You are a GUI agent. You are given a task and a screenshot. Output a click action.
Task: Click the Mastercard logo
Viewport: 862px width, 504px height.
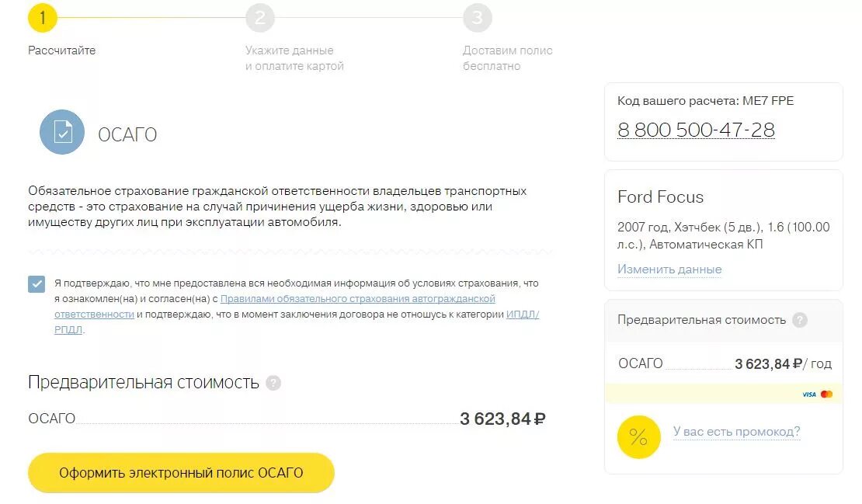pyautogui.click(x=826, y=394)
